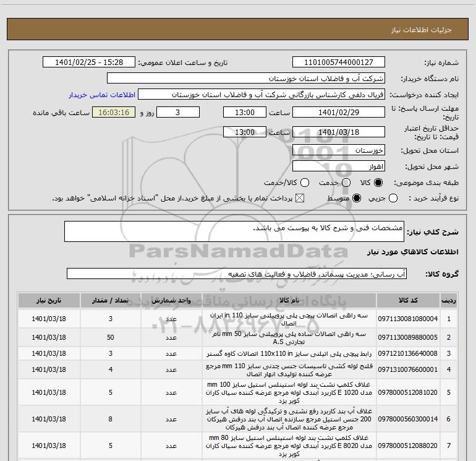Screen dimensions: 476x461
Task: Click the واحد شمارش column header
Action: coord(171,300)
